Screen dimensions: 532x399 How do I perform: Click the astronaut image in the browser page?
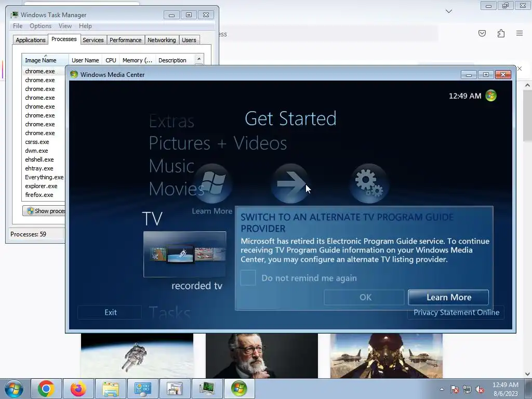point(137,356)
